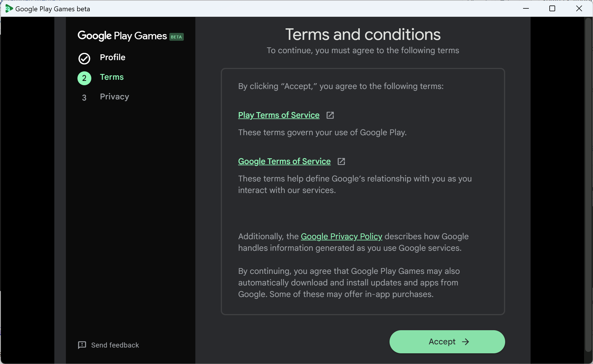Image resolution: width=593 pixels, height=364 pixels.
Task: Go to the Privacy step label
Action: pos(114,96)
